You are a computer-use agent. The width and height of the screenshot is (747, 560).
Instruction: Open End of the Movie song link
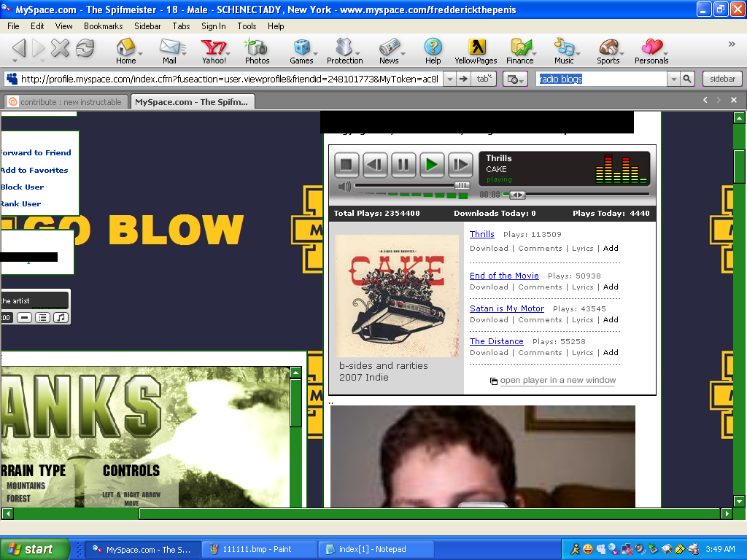(x=504, y=275)
